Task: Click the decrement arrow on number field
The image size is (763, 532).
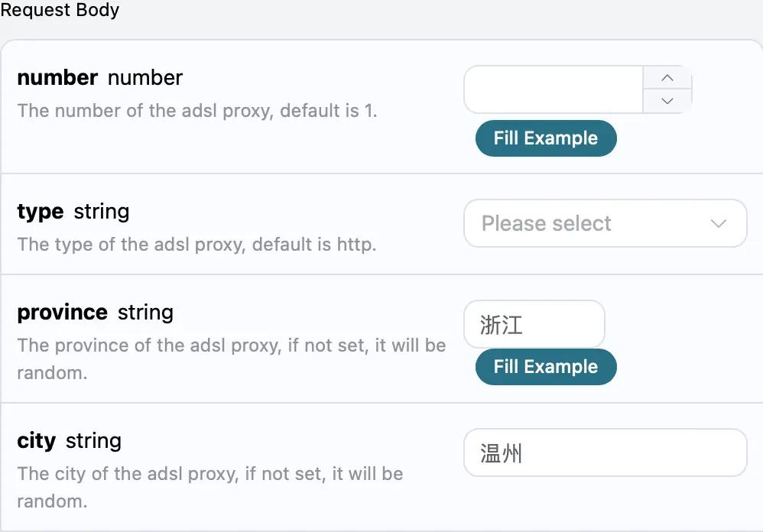Action: tap(667, 101)
